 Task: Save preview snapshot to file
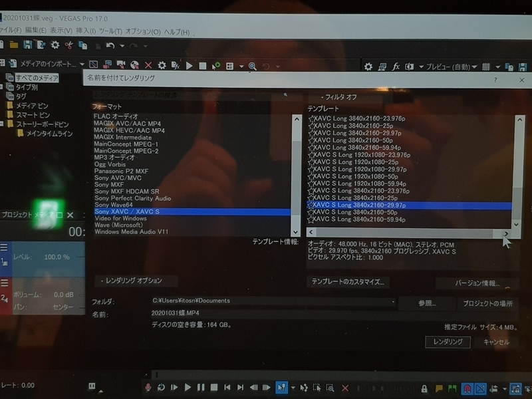[523, 67]
